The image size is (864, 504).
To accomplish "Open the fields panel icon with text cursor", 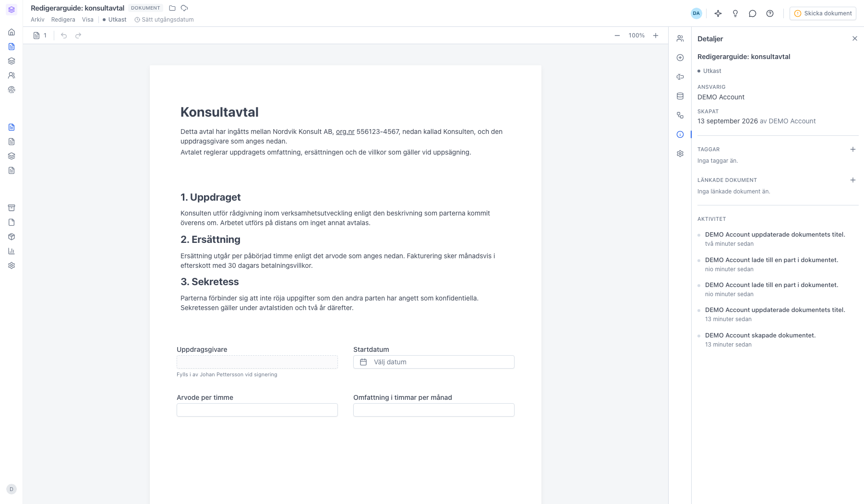I will [680, 77].
